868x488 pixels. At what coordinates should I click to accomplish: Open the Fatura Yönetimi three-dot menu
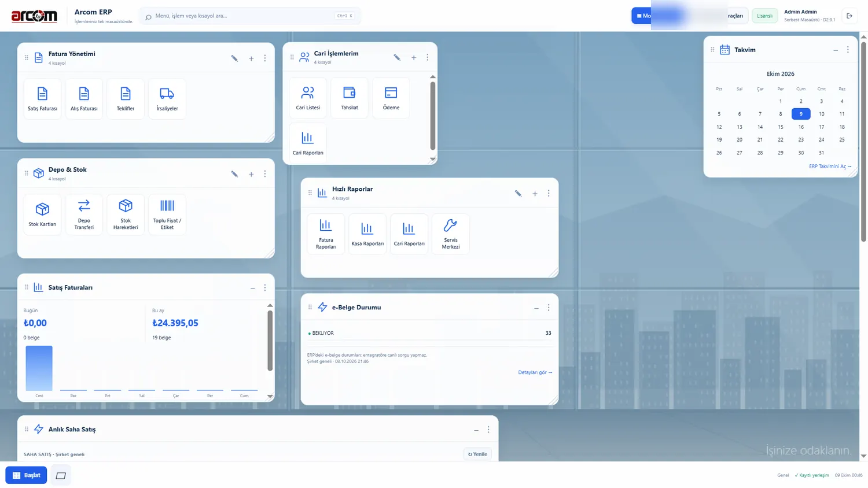tap(265, 58)
